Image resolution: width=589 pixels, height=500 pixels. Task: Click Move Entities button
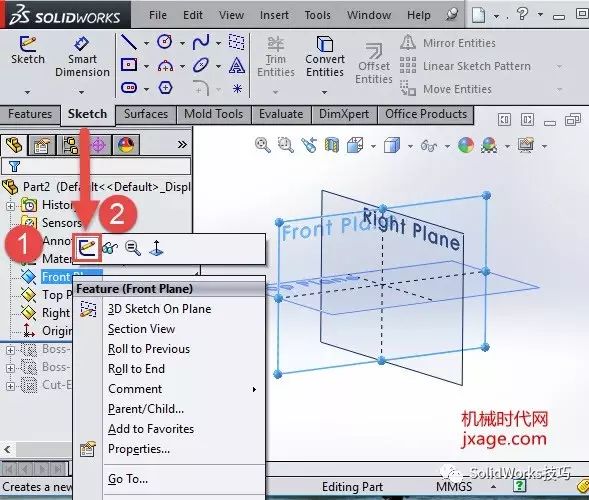(x=446, y=89)
